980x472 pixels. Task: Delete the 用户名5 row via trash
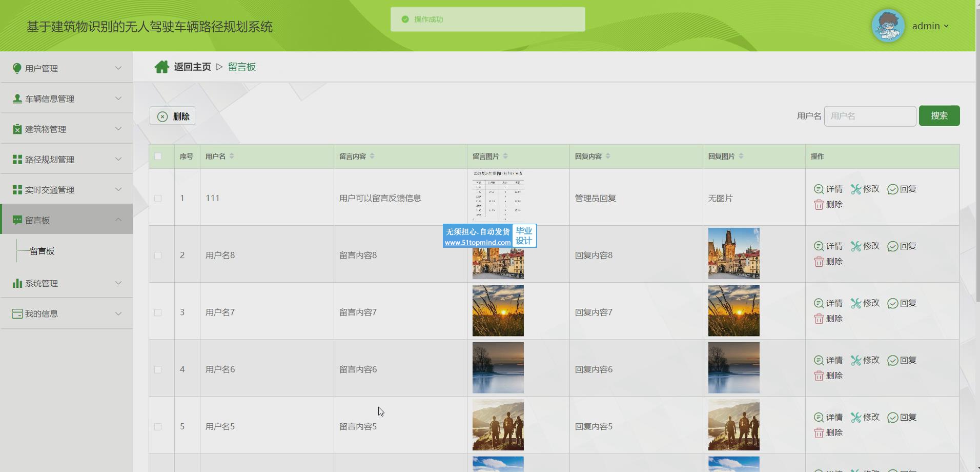[x=828, y=432]
